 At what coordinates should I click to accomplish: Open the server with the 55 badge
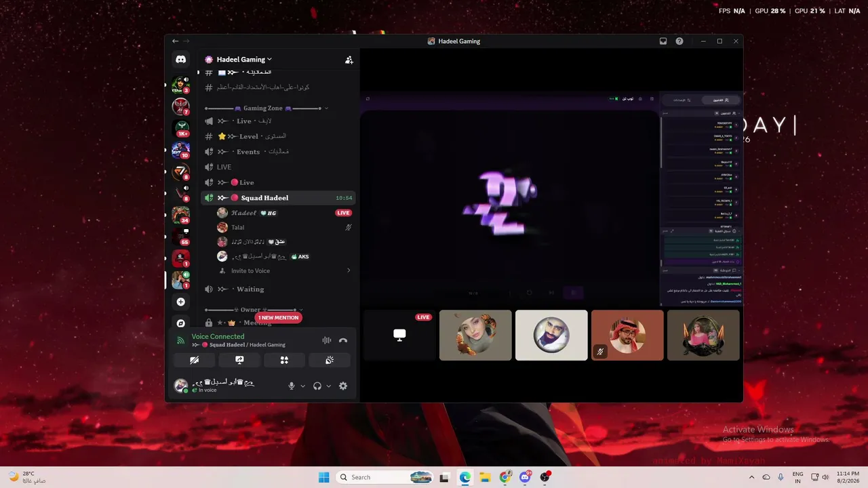[x=180, y=236]
